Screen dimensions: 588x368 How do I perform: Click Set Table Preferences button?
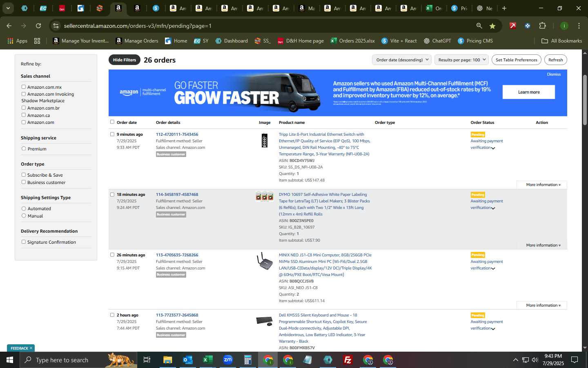coord(517,60)
